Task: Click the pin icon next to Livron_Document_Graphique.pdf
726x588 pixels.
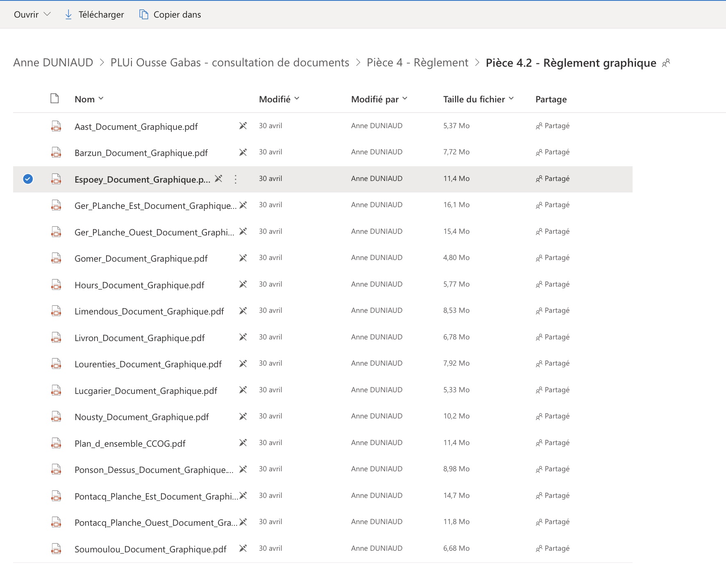Action: click(x=243, y=337)
